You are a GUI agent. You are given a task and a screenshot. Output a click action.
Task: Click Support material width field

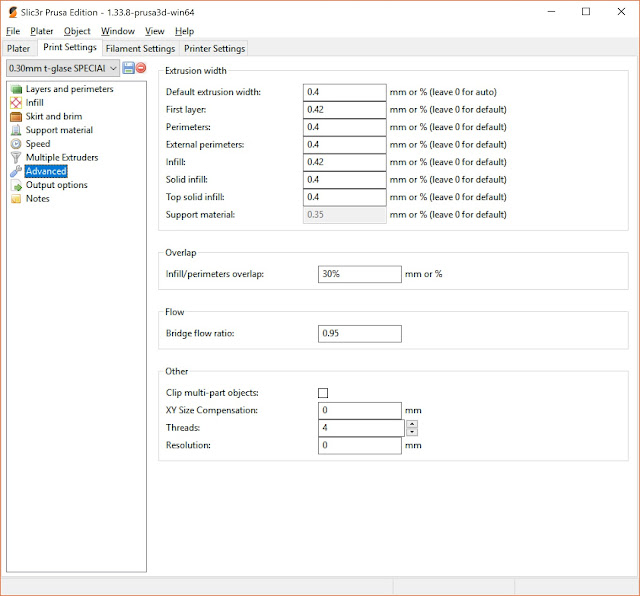[344, 215]
